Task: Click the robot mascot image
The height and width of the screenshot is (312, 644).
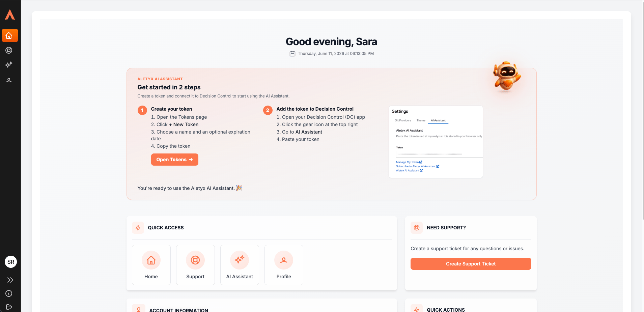Action: pos(506,77)
